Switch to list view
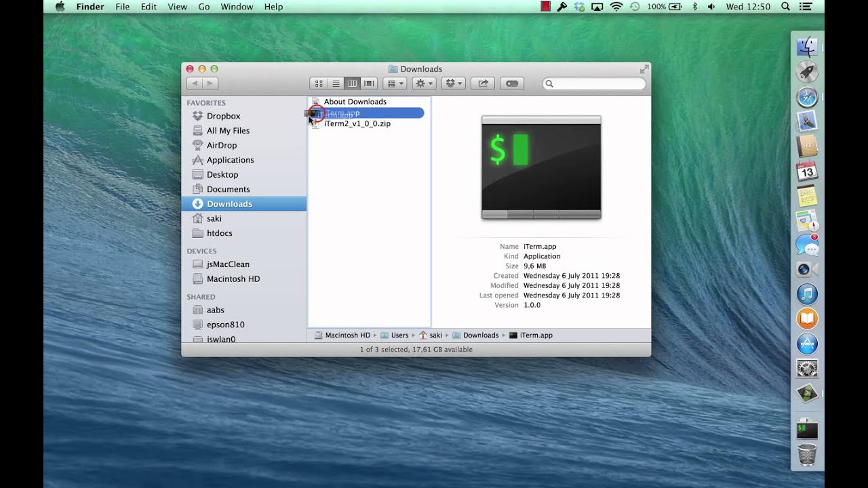The width and height of the screenshot is (868, 488). [x=336, y=83]
